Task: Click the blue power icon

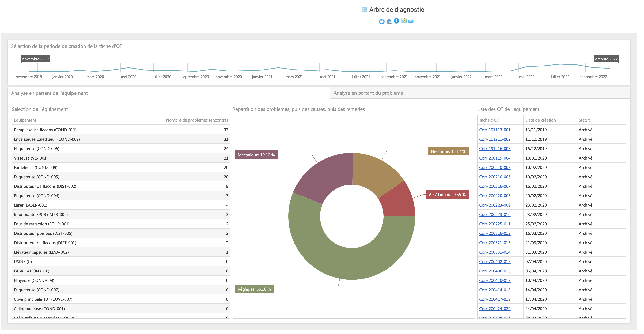Action: 381,21
